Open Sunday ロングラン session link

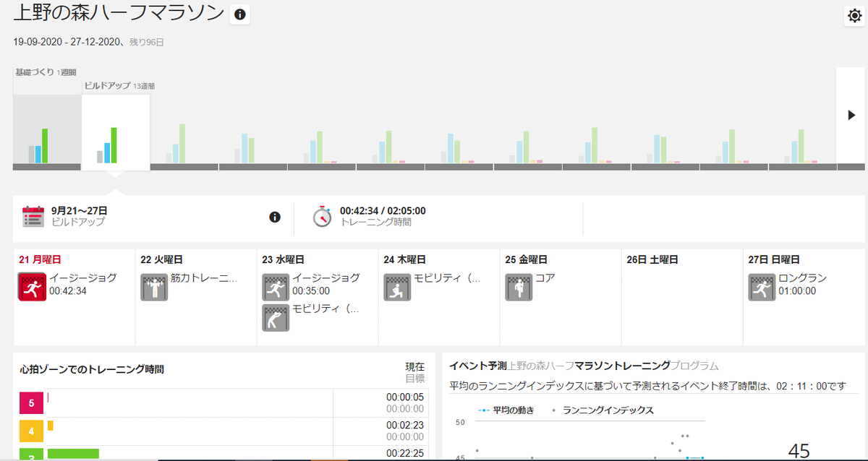click(x=802, y=277)
